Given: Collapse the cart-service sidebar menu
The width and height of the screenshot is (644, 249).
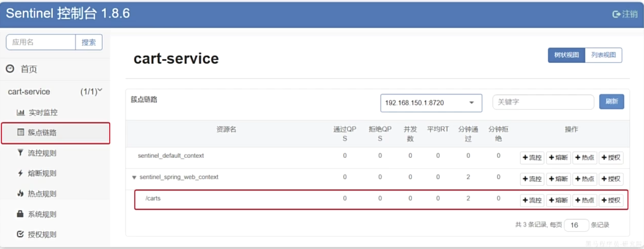Looking at the screenshot, I should pyautogui.click(x=100, y=91).
